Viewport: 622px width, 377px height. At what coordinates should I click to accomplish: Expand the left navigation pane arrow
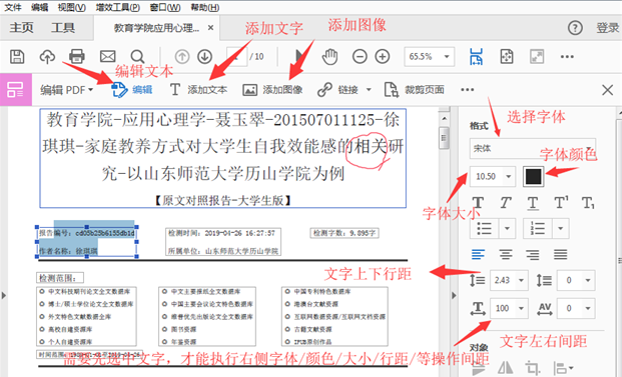coord(4,295)
